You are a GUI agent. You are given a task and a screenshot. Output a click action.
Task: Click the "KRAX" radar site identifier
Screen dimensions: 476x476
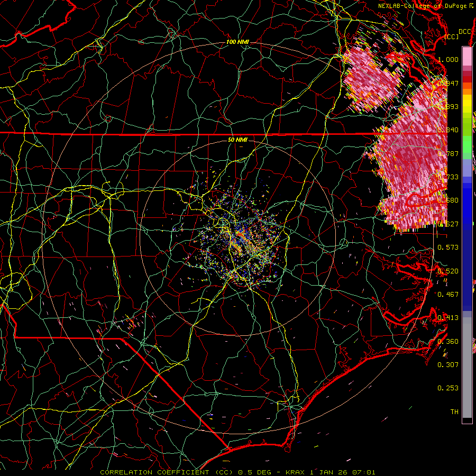tap(295, 472)
